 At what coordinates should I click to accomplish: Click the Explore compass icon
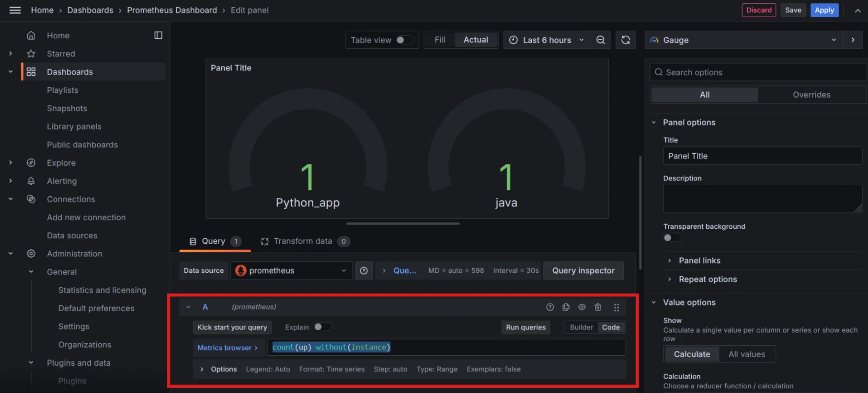[x=31, y=163]
